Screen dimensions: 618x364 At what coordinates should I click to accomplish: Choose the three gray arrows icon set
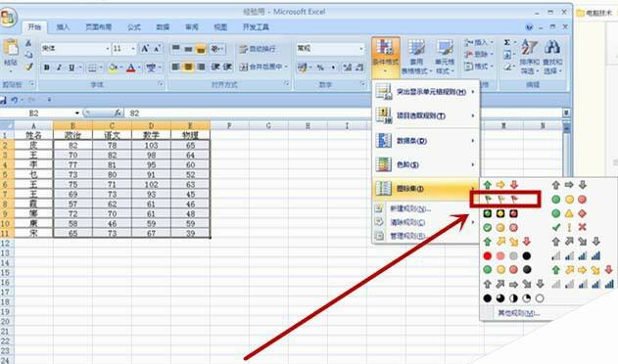tap(569, 185)
